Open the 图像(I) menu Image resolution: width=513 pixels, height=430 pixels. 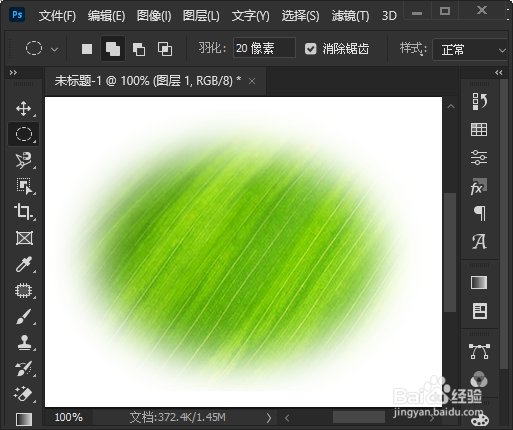tap(154, 16)
